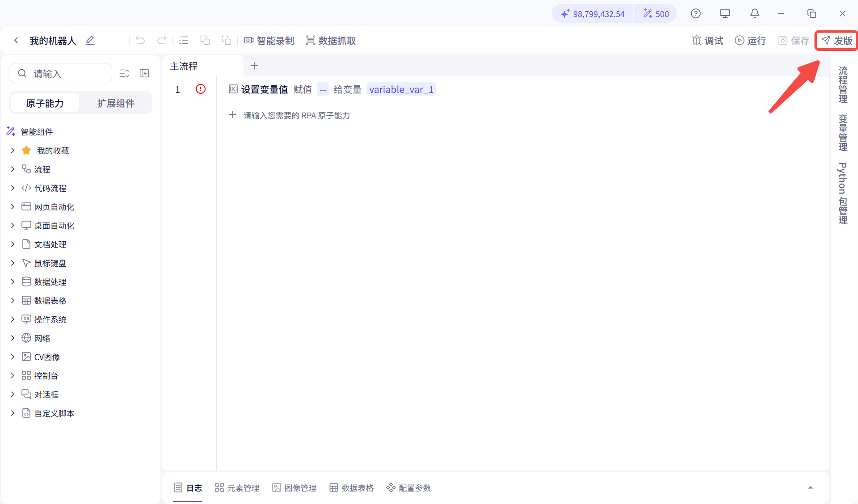The width and height of the screenshot is (858, 504).
Task: Add a new flow tab with plus
Action: point(254,66)
